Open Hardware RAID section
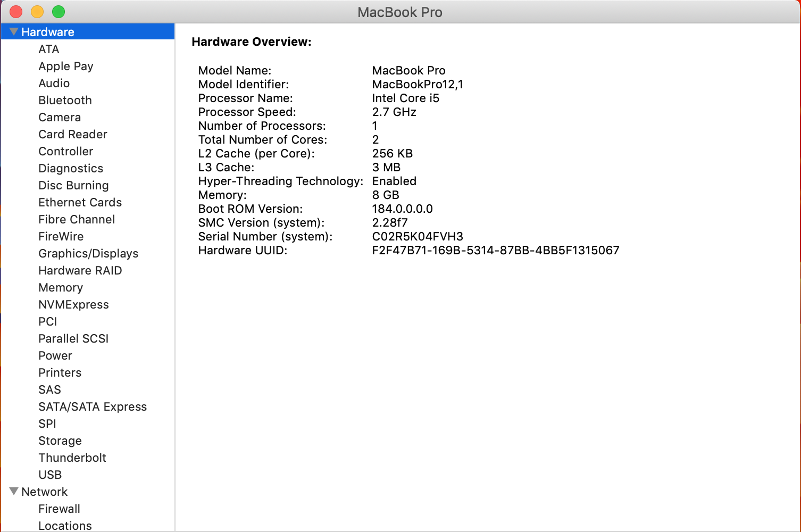 click(x=80, y=270)
